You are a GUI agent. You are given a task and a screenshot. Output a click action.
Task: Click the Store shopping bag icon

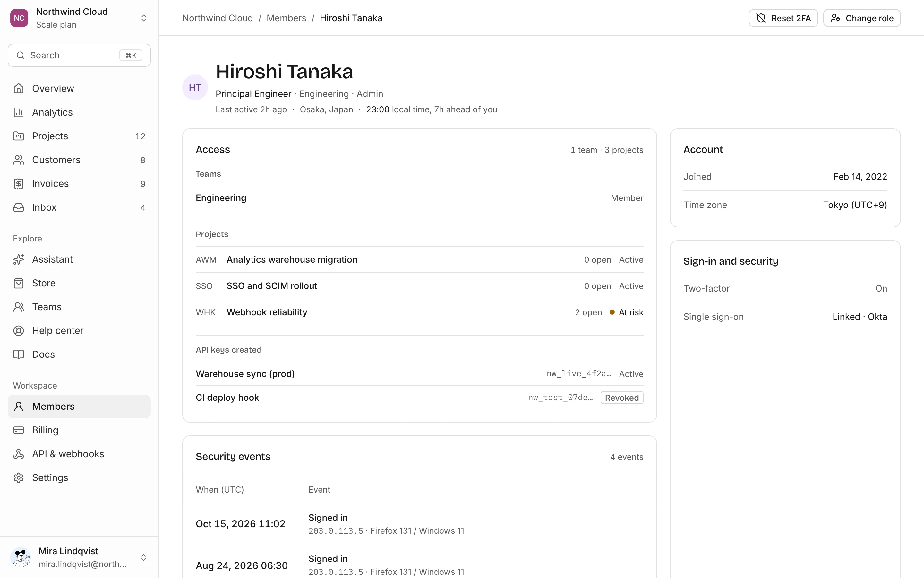[18, 283]
